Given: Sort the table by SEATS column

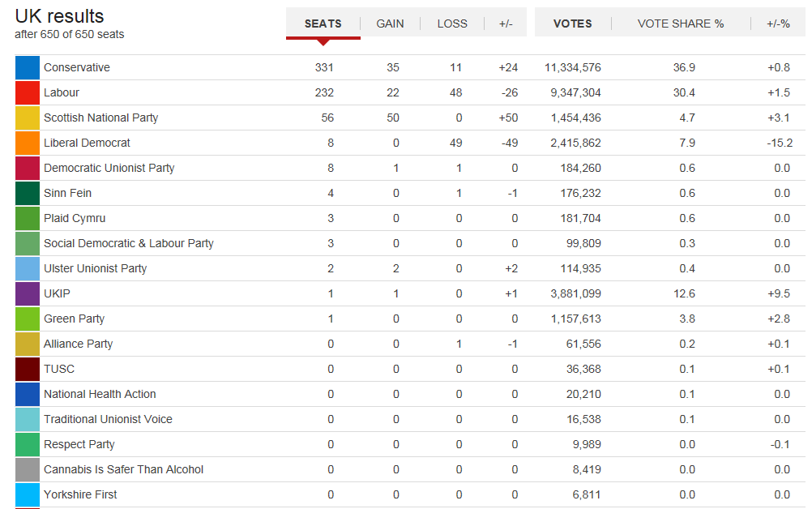Looking at the screenshot, I should click(x=323, y=24).
